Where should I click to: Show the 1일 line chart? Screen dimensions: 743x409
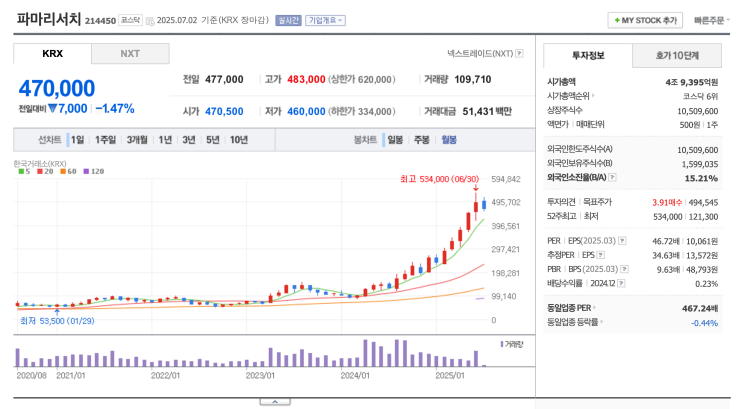(77, 140)
